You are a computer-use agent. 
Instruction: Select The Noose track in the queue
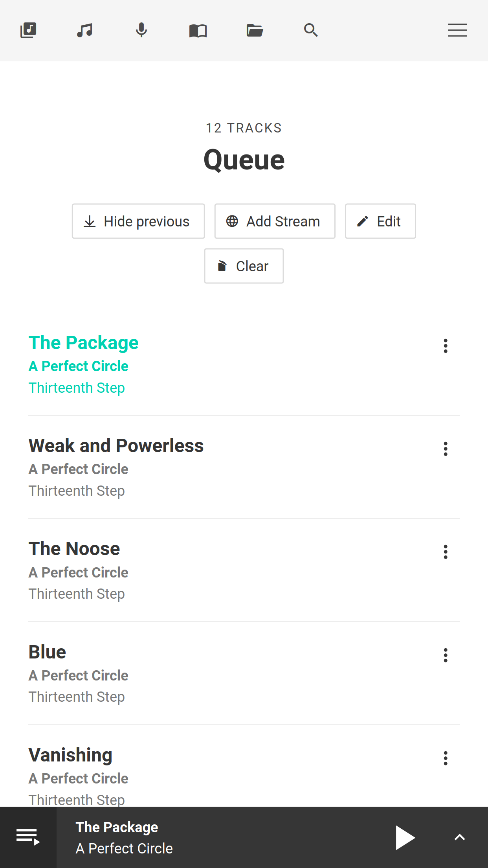74,549
